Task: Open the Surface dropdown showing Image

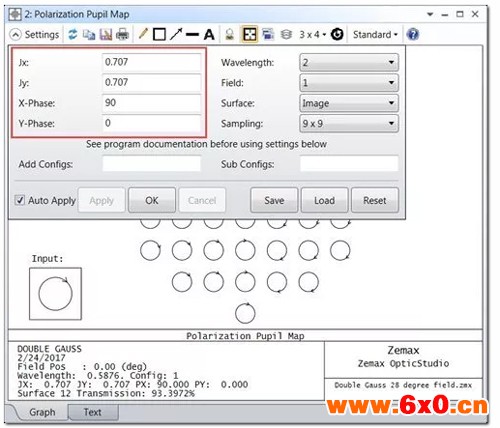Action: pyautogui.click(x=349, y=103)
